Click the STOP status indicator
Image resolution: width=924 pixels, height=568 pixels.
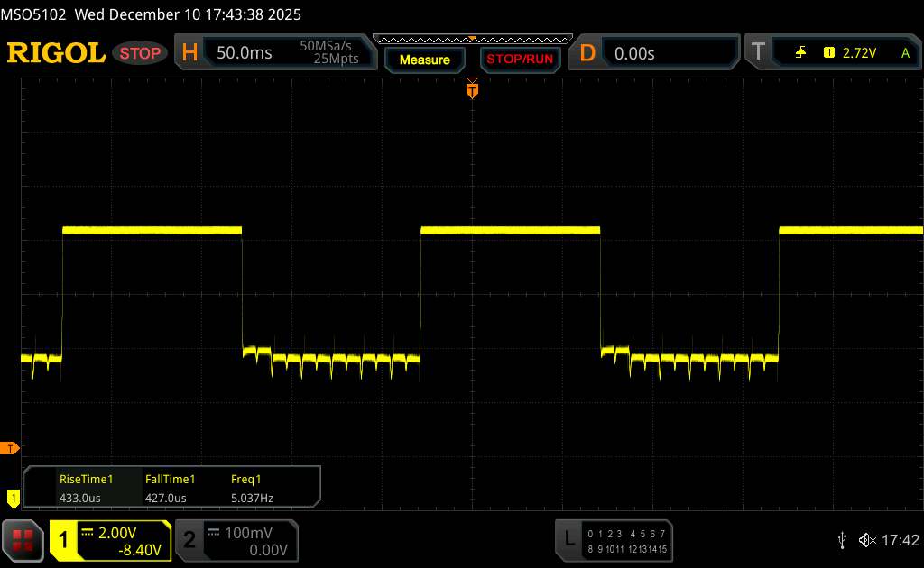pyautogui.click(x=142, y=53)
